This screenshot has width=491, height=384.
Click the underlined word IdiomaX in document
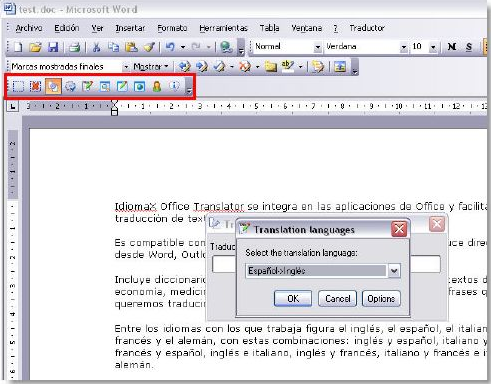pyautogui.click(x=136, y=207)
